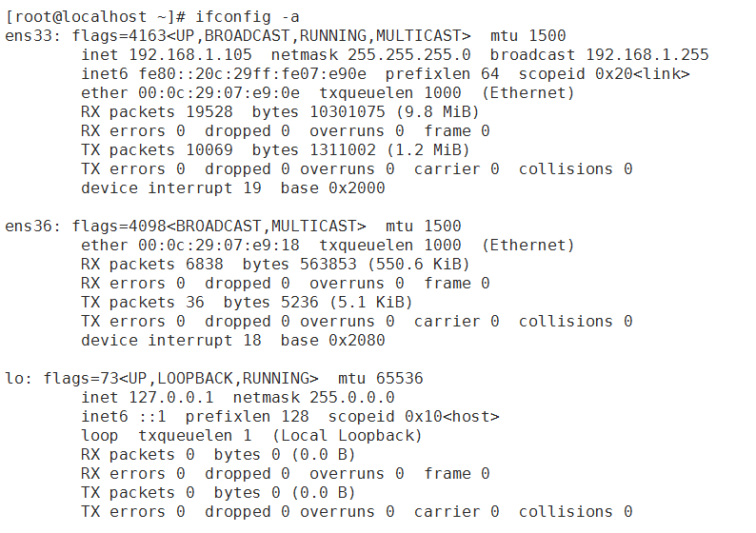Click the ens36 interface name

[30, 226]
